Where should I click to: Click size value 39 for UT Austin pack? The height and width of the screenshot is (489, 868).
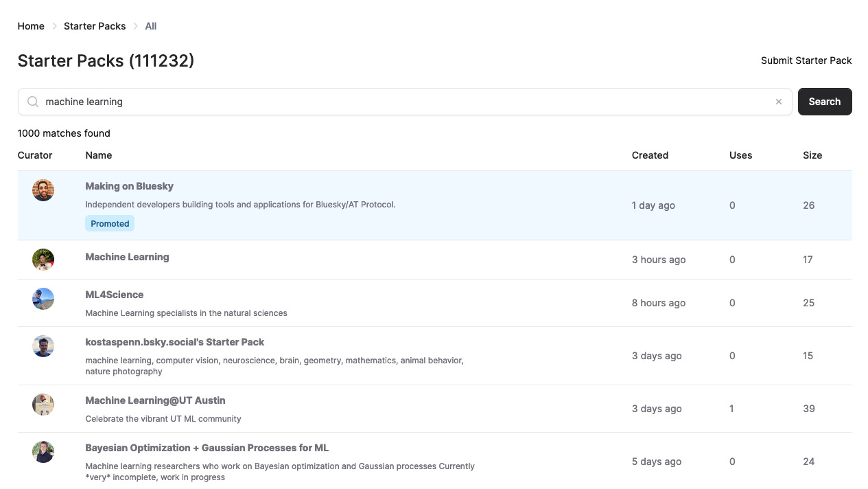click(x=809, y=409)
